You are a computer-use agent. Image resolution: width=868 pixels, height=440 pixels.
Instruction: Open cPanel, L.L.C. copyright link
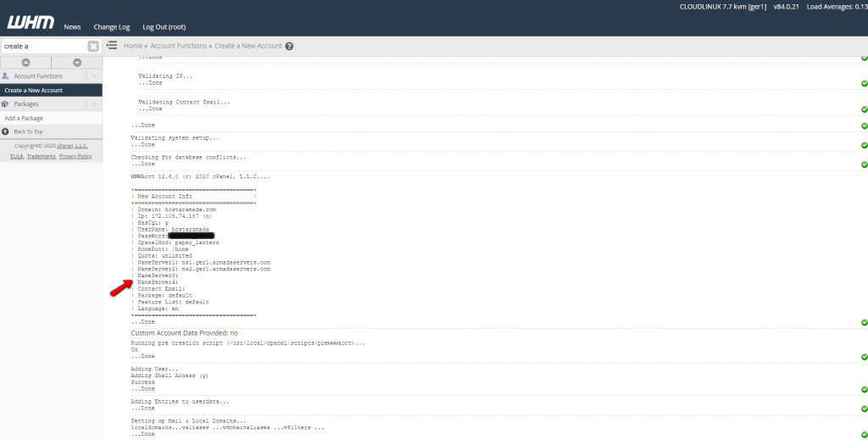coord(73,146)
